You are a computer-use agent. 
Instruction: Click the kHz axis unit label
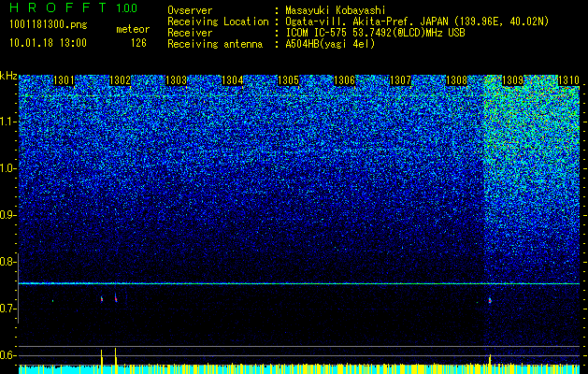pyautogui.click(x=8, y=76)
